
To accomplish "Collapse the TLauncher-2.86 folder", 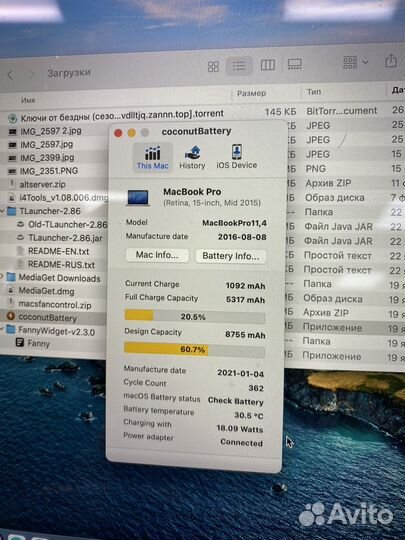I will click(2, 210).
